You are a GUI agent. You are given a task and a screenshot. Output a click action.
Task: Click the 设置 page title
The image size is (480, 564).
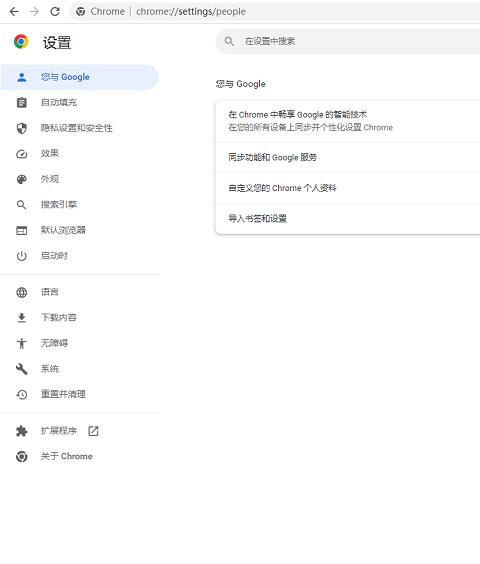pos(57,42)
